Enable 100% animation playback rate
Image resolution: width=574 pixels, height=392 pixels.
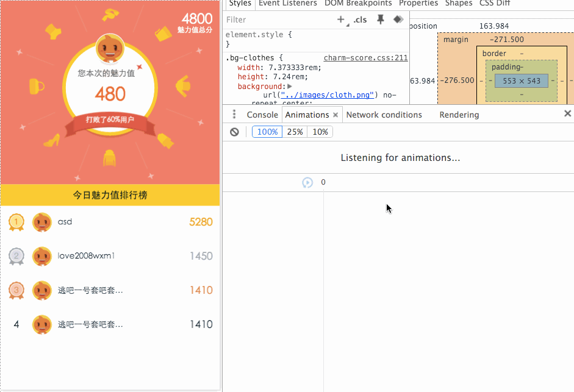267,132
